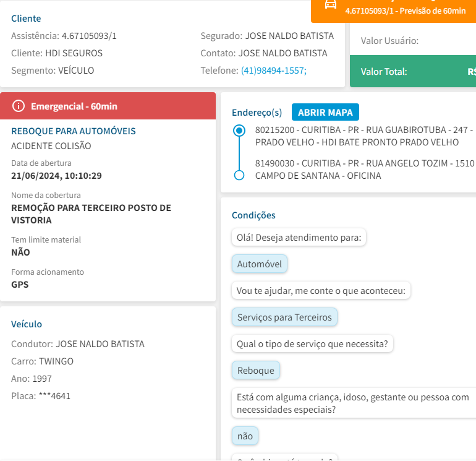Click the opening date 21/06/2024, 10:10:29
476x461 pixels.
56,176
